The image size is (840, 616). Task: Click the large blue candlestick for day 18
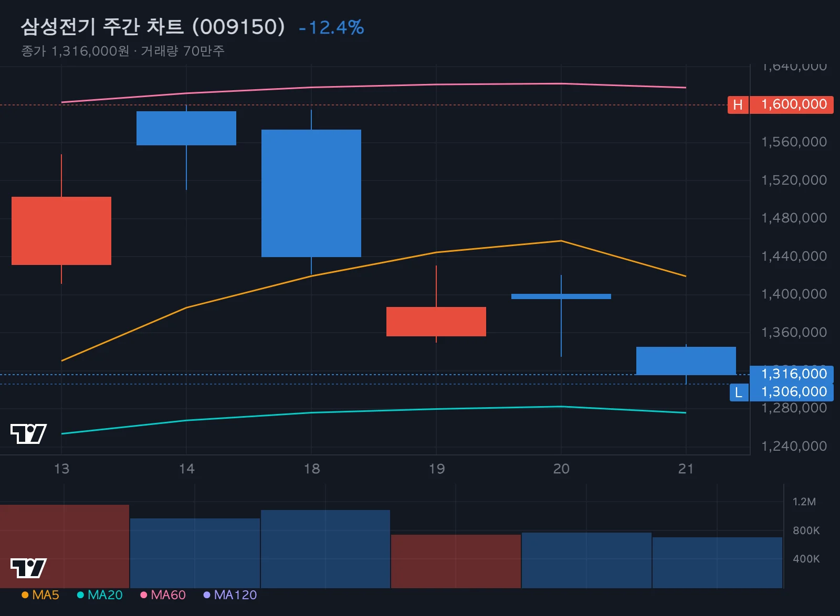point(311,193)
